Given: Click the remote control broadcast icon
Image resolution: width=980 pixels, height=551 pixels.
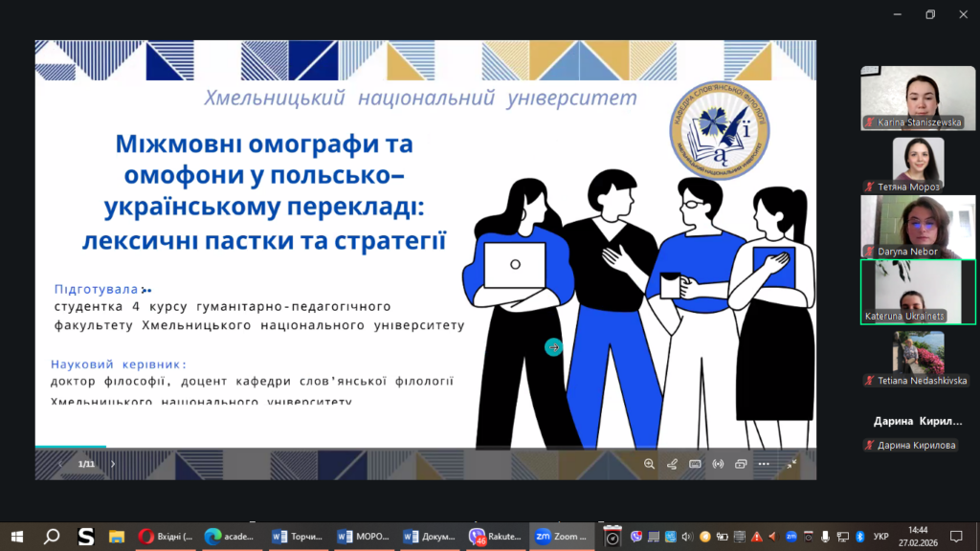Looking at the screenshot, I should click(x=718, y=464).
